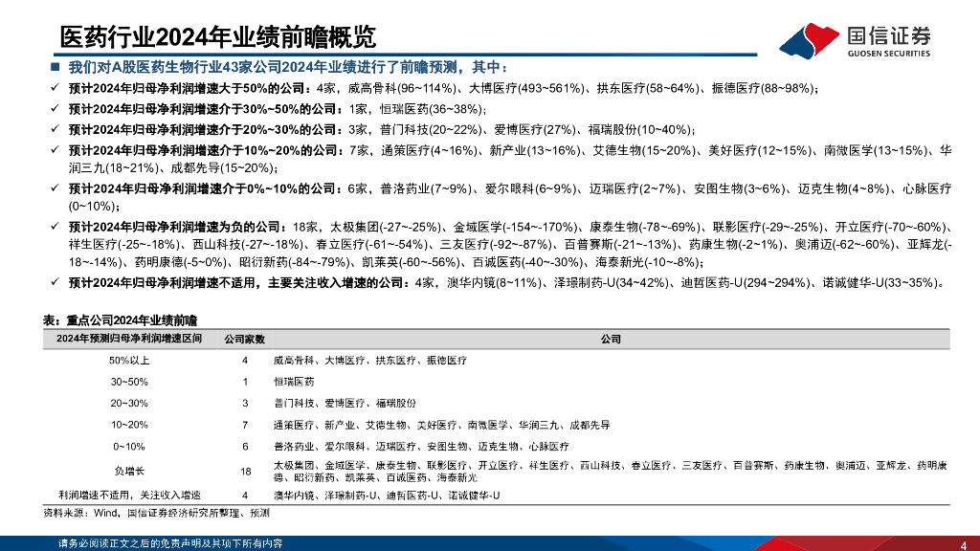
Task: Click 迈瑞医疗(2~7%) text
Action: pyautogui.click(x=635, y=188)
